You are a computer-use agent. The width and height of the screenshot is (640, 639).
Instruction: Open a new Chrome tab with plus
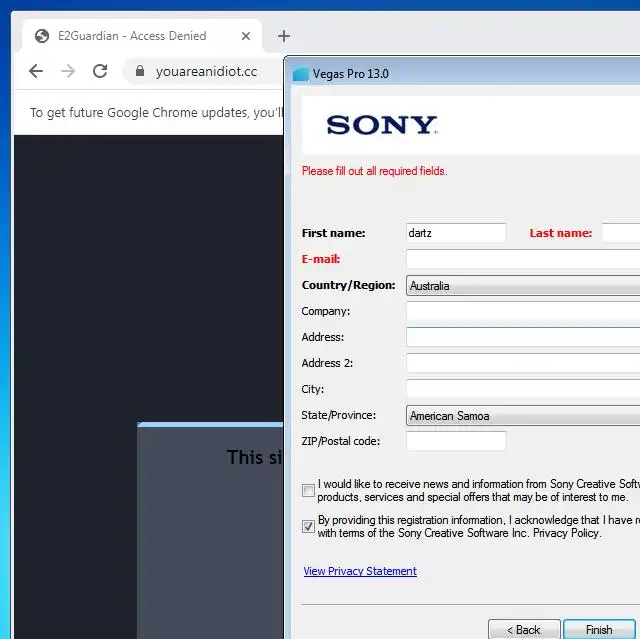(284, 36)
